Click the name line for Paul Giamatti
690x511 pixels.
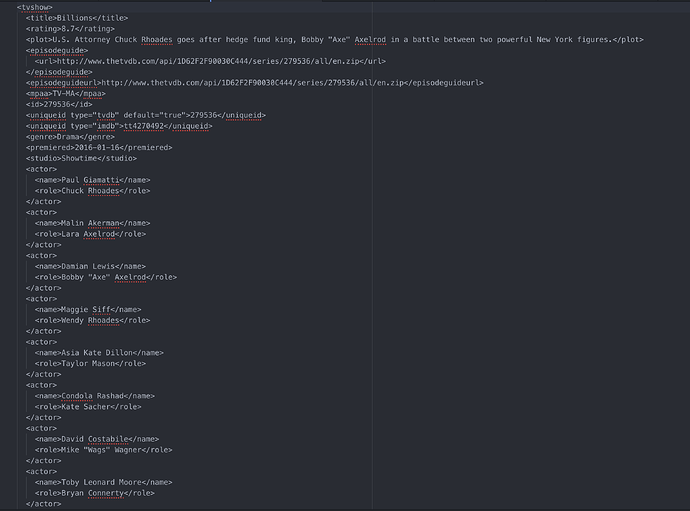click(x=92, y=180)
